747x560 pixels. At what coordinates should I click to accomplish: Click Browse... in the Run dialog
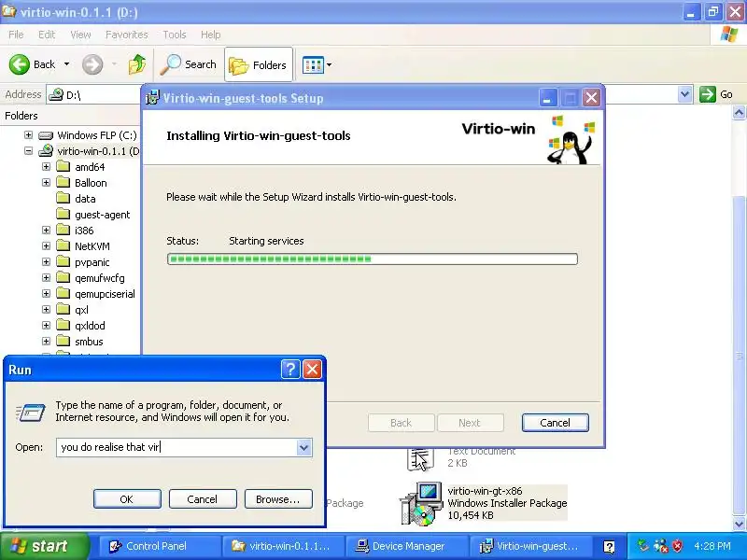[x=278, y=499]
